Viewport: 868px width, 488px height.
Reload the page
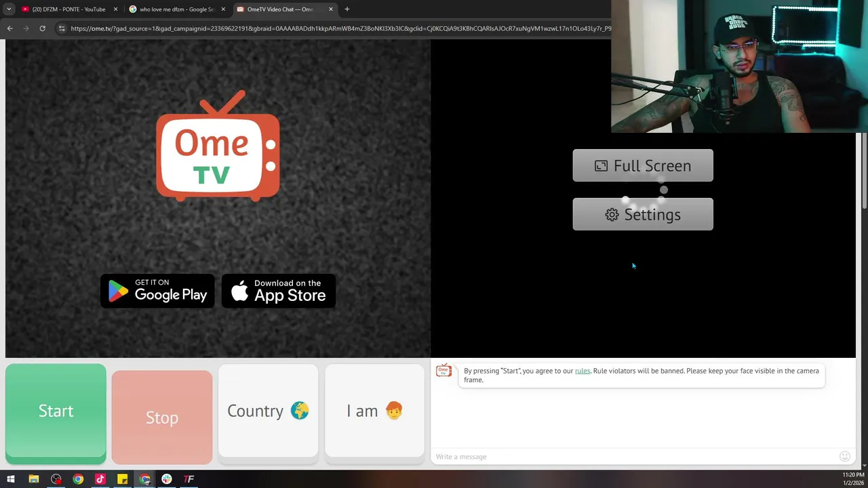click(42, 28)
